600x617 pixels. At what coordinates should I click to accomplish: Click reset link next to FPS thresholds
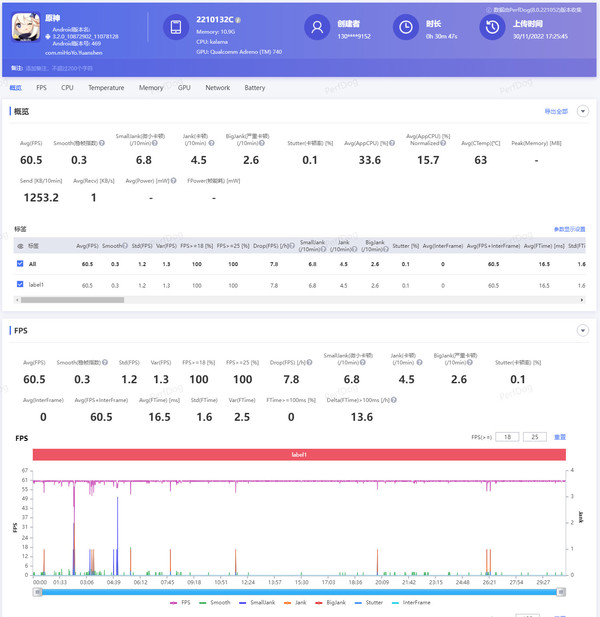click(560, 437)
